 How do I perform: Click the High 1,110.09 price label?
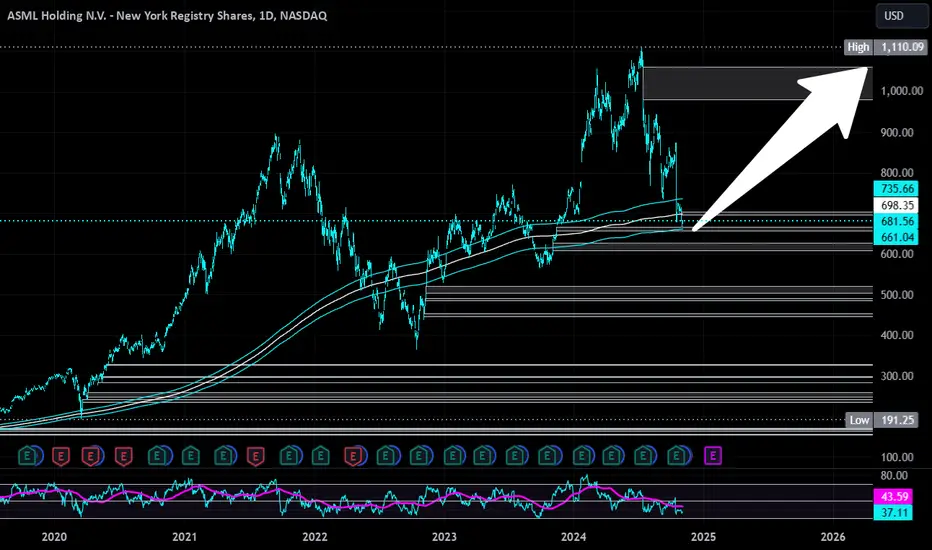point(885,47)
